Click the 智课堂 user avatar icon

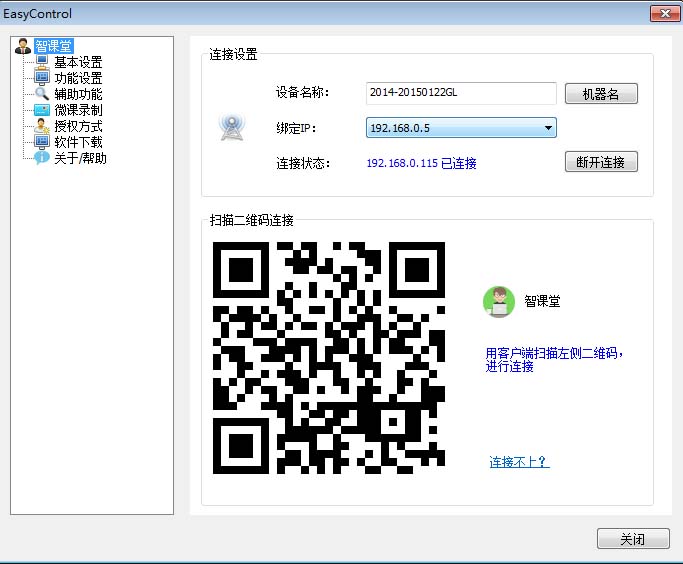pyautogui.click(x=498, y=301)
